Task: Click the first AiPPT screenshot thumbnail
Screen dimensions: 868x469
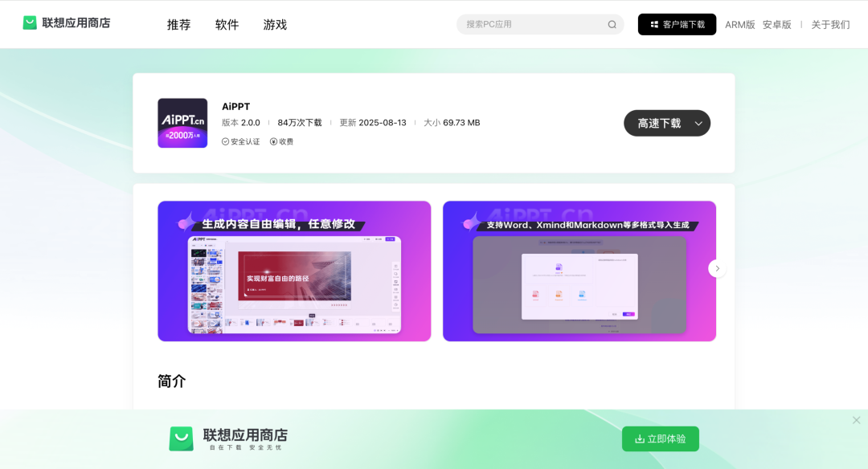Action: (x=293, y=271)
